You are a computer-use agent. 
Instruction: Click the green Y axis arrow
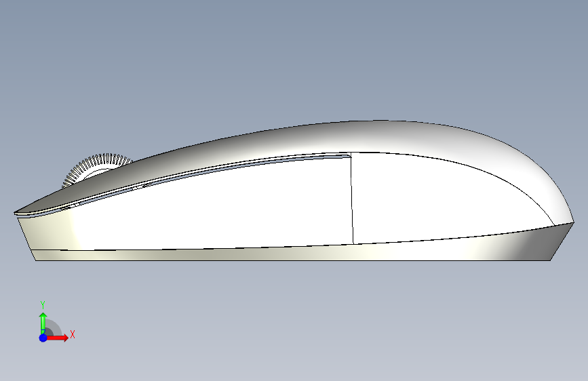[x=43, y=323]
